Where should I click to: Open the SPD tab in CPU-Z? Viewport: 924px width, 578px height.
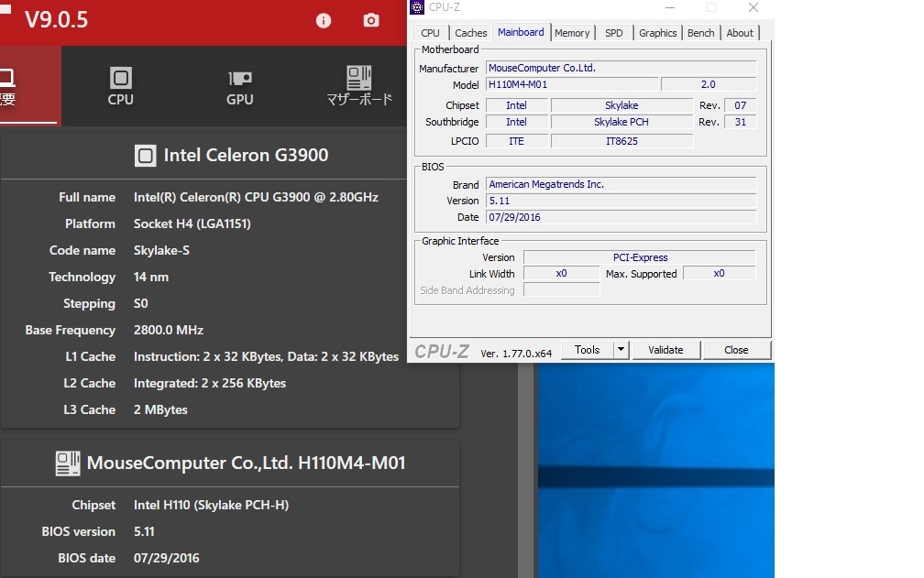click(614, 33)
